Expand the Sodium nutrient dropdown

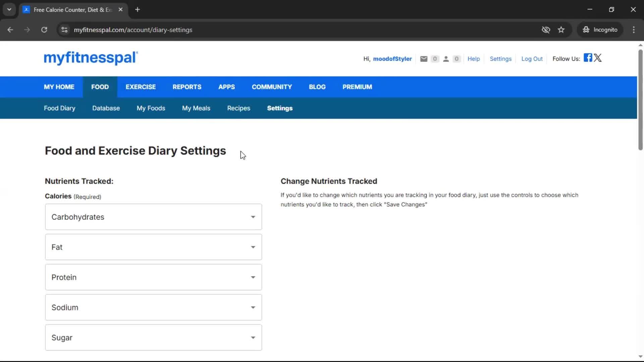[153, 307]
